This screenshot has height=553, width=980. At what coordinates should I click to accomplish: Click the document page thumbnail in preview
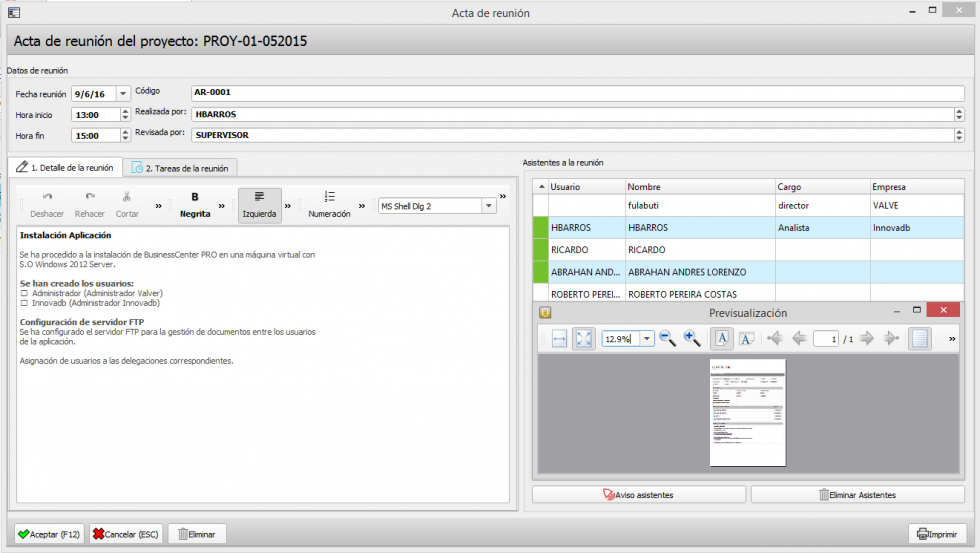pos(748,412)
